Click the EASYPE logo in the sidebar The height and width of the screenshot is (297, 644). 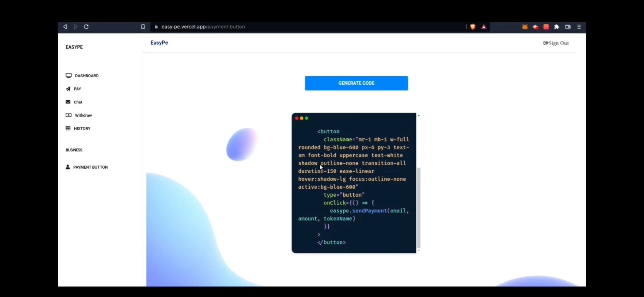tap(74, 47)
